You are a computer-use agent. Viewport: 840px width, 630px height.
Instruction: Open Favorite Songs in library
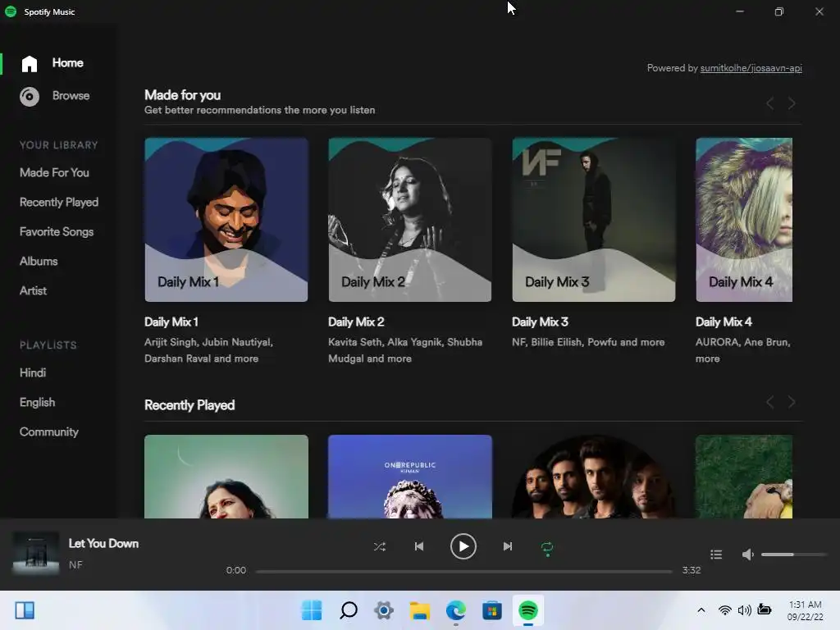(57, 231)
